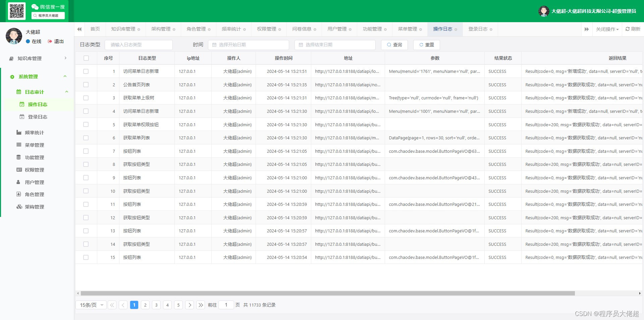Switch to the 问卷信息 tab
644x320 pixels.
click(x=304, y=29)
